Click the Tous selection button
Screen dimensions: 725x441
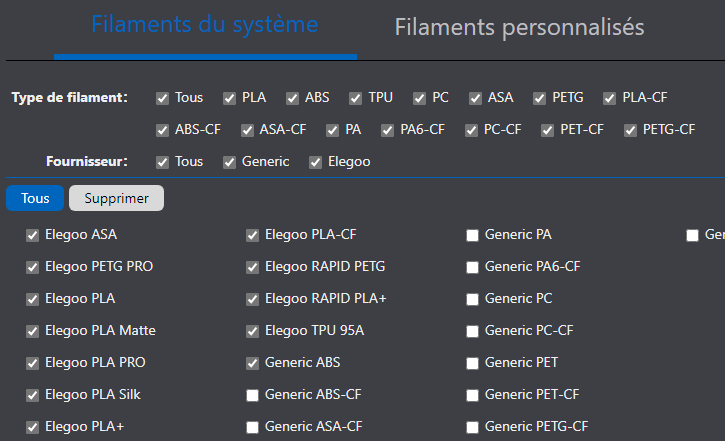(35, 198)
